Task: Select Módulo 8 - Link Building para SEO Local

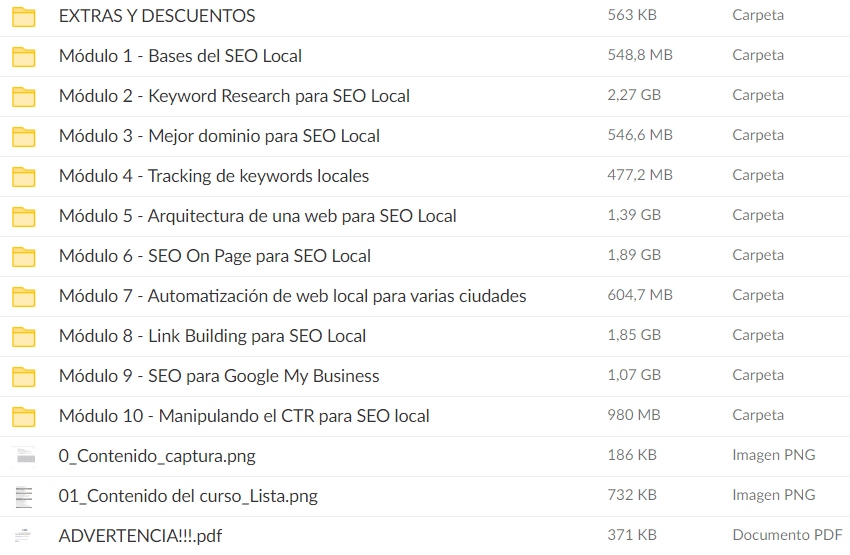Action: tap(212, 336)
